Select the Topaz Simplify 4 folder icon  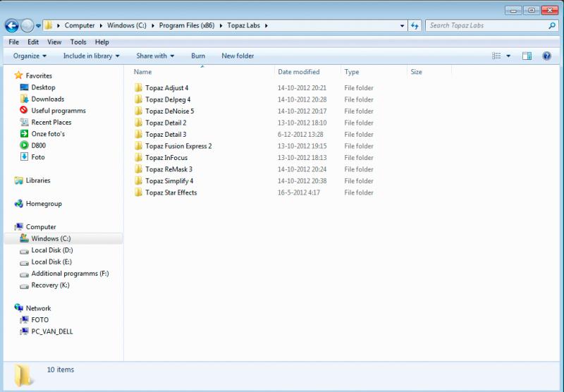138,181
